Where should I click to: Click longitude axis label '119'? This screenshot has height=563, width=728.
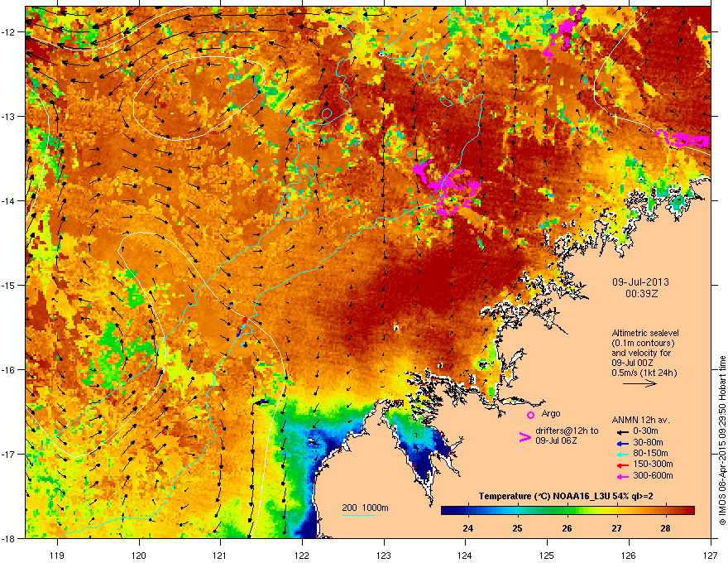(57, 555)
